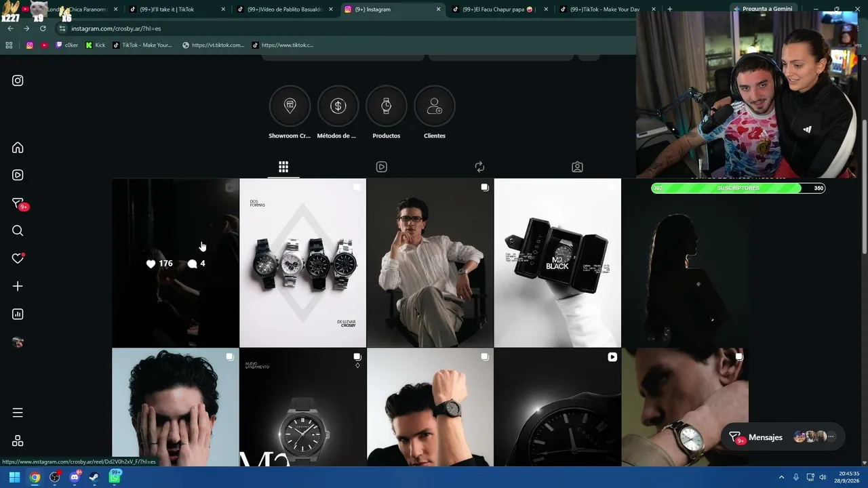868x488 pixels.
Task: Switch to the Vídeo de Pablito Basualdo tab
Action: pos(285,9)
